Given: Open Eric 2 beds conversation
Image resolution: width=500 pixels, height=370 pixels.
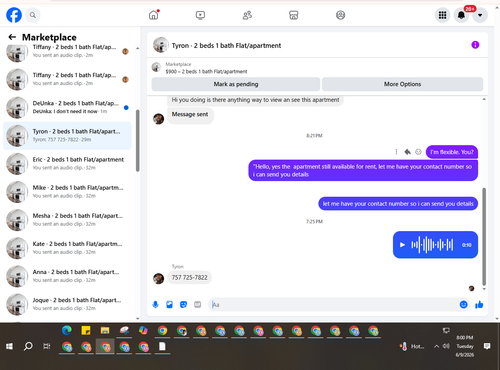Looking at the screenshot, I should (x=67, y=163).
